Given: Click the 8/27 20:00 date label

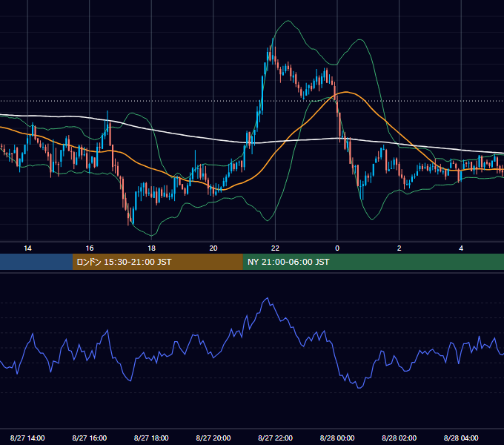Looking at the screenshot, I should click(213, 438).
